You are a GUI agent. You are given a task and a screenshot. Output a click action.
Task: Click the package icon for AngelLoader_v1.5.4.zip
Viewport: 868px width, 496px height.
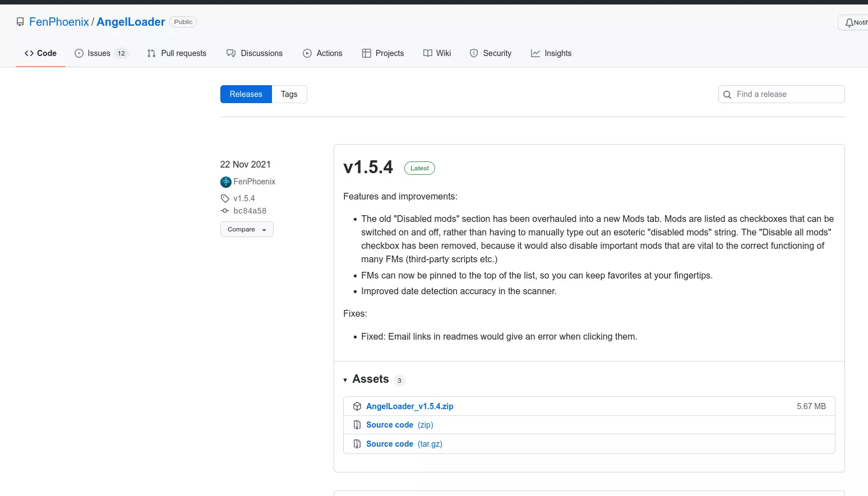pyautogui.click(x=357, y=406)
